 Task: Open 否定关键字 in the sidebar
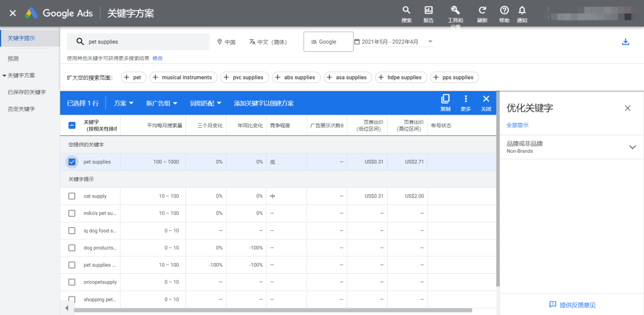tap(21, 109)
